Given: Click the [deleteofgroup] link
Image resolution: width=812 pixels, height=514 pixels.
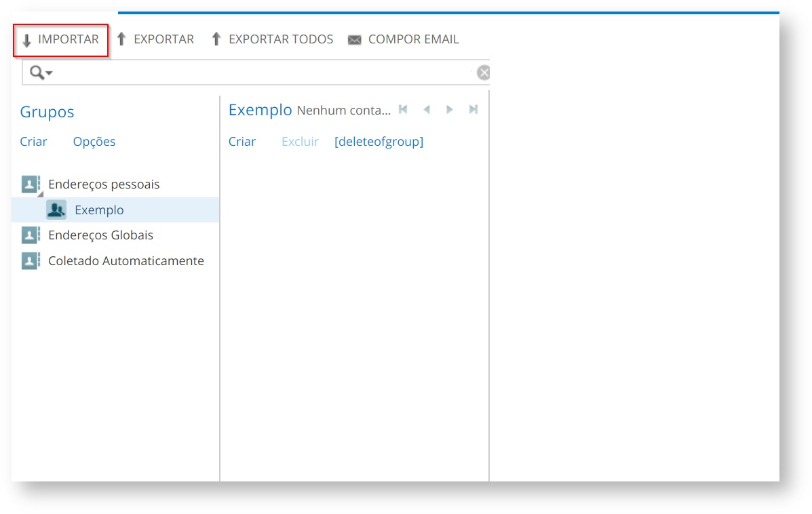Looking at the screenshot, I should (x=379, y=142).
